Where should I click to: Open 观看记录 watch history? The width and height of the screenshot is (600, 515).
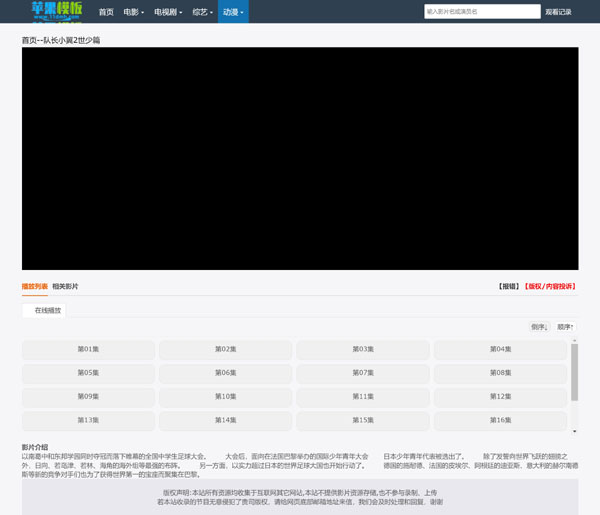click(558, 12)
